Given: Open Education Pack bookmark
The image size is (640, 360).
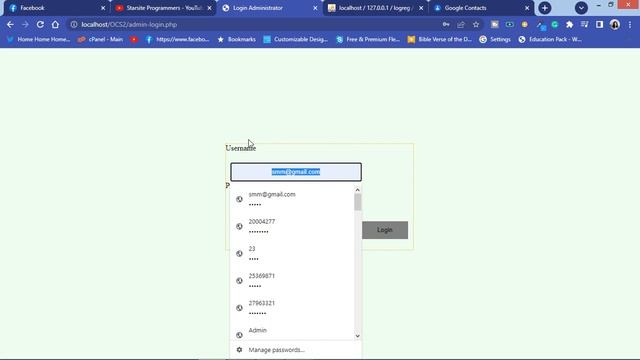Looking at the screenshot, I should [x=550, y=40].
